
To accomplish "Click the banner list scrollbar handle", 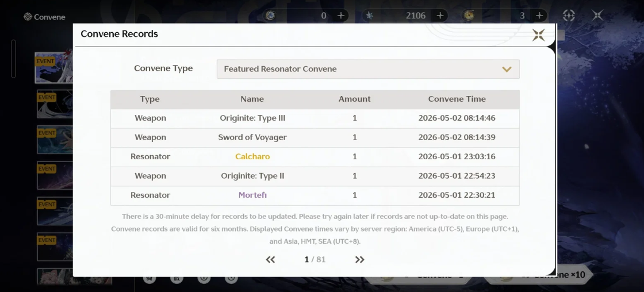I will pos(14,59).
